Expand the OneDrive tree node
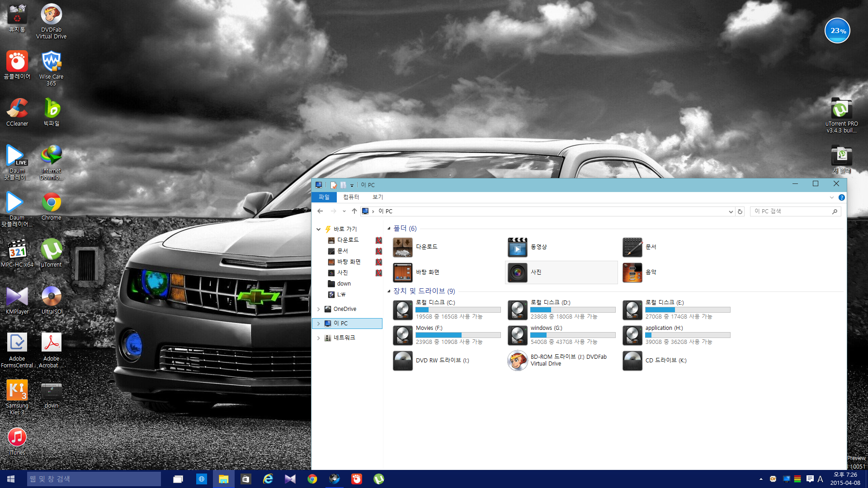868x488 pixels. pyautogui.click(x=319, y=309)
